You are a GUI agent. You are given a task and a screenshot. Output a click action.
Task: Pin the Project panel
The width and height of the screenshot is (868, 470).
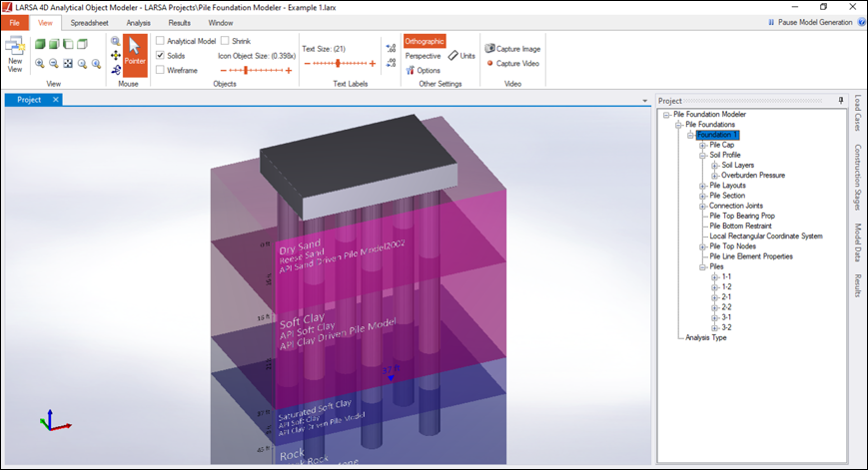coord(841,101)
